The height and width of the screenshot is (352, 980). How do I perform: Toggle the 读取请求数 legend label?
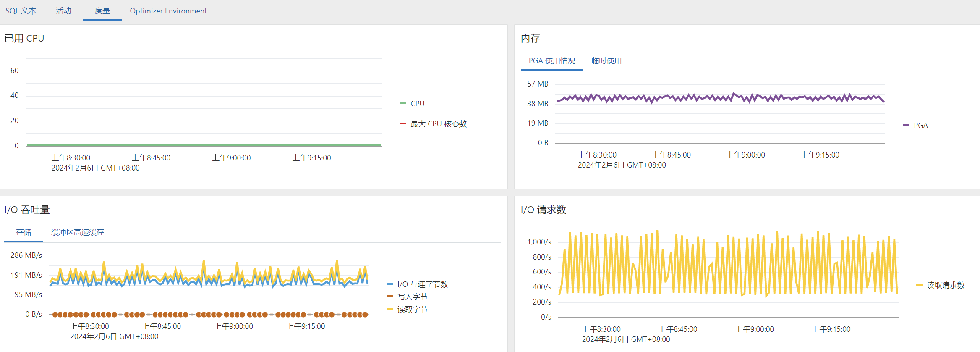946,285
